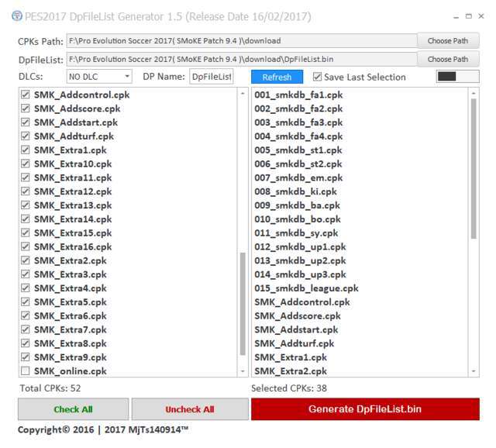The height and width of the screenshot is (448, 496).
Task: Select 001_smkdb_fa1.cpk in right list
Action: pos(298,95)
